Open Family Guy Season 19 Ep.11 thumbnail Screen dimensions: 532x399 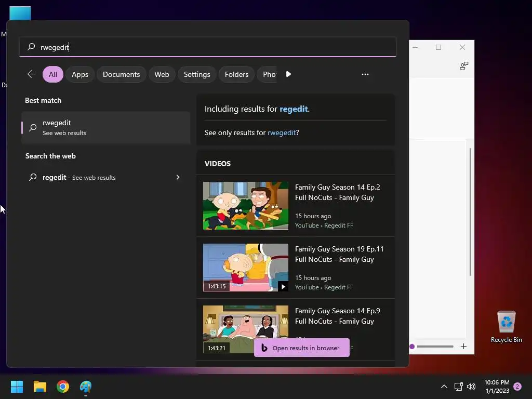pos(246,268)
